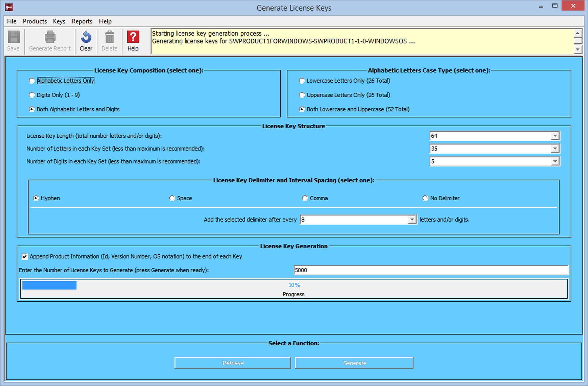Open the Products menu
This screenshot has height=386, width=588.
(x=35, y=21)
